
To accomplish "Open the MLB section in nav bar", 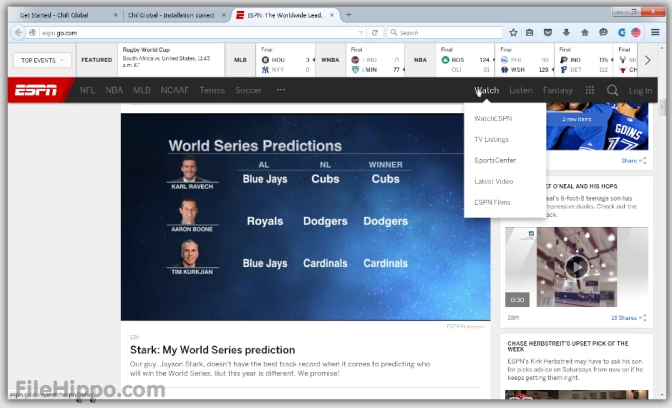I will pos(141,90).
